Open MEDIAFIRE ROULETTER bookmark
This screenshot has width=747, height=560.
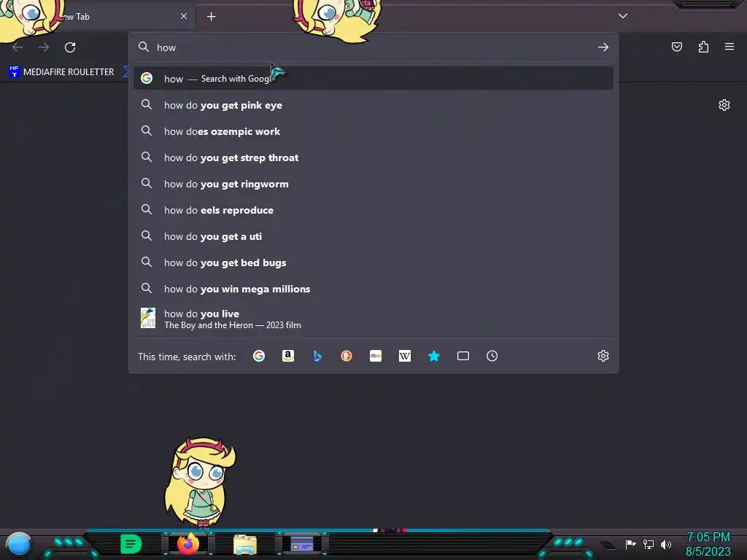(62, 72)
